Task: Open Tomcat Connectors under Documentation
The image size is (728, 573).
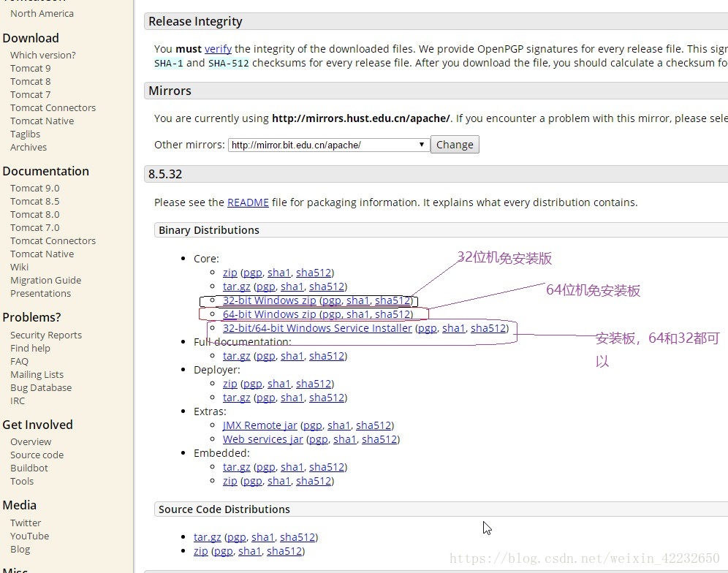Action: point(53,241)
